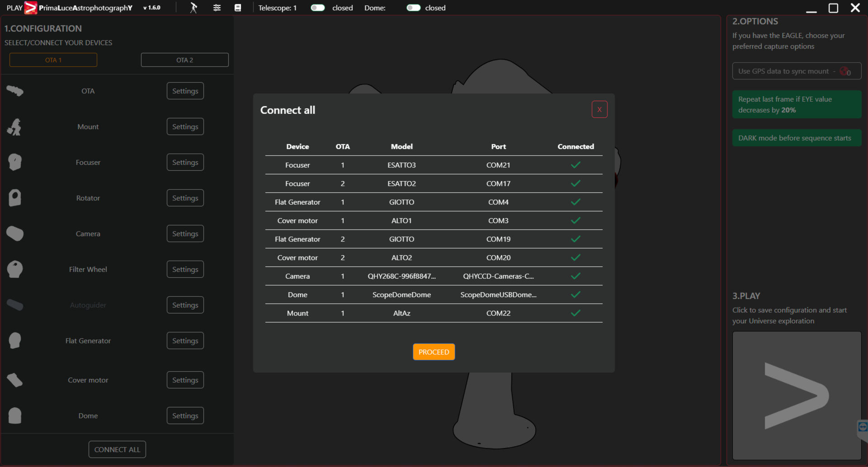Click the Rotator device icon
The width and height of the screenshot is (868, 467).
[x=15, y=198]
